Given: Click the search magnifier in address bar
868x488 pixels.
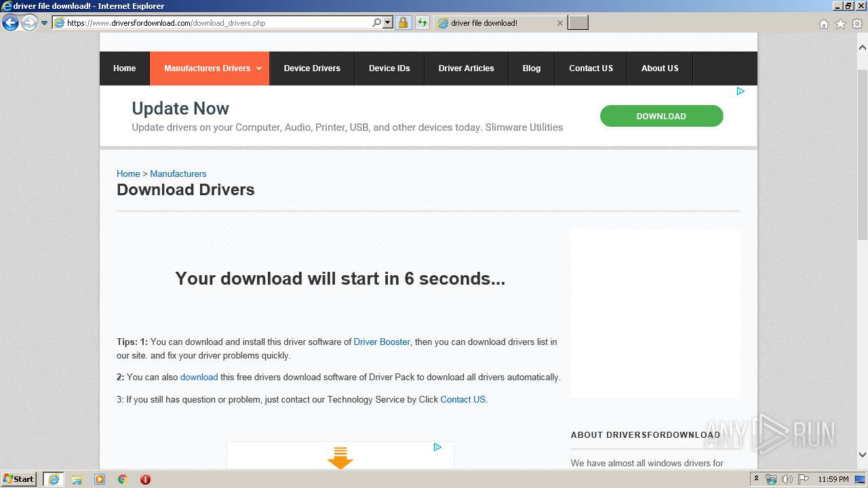Looking at the screenshot, I should coord(377,22).
